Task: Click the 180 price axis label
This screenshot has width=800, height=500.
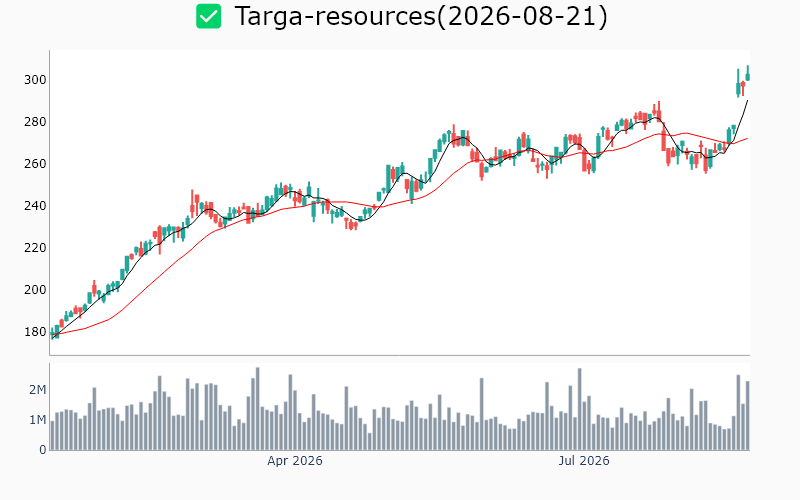Action: click(35, 332)
